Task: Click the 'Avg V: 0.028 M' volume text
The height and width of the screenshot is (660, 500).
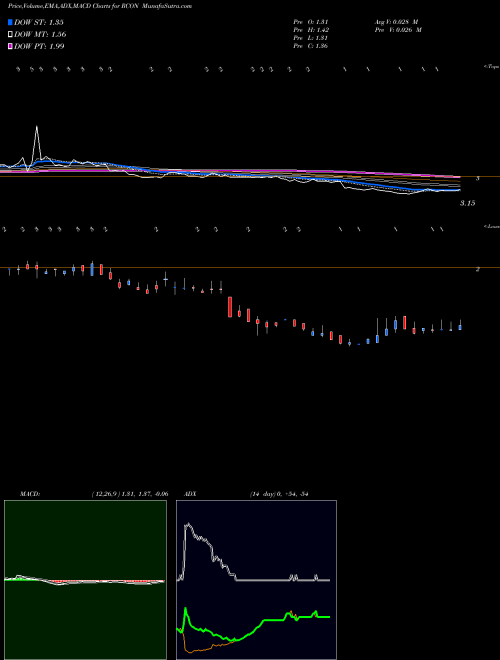Action: 396,22
